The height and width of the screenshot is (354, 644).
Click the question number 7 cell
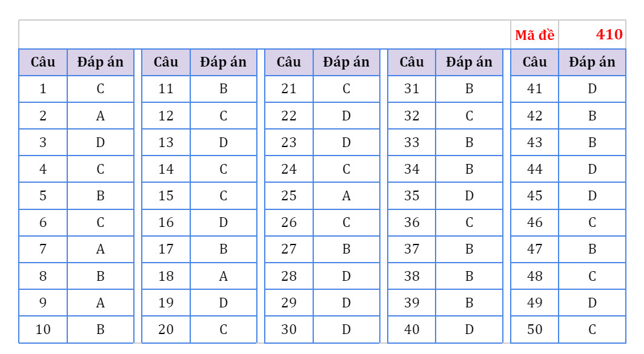(43, 249)
